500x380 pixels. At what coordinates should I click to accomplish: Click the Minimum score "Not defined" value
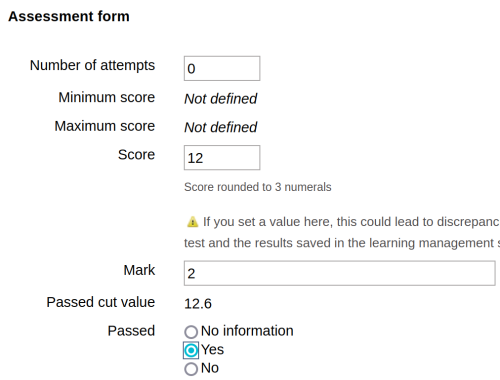point(221,99)
